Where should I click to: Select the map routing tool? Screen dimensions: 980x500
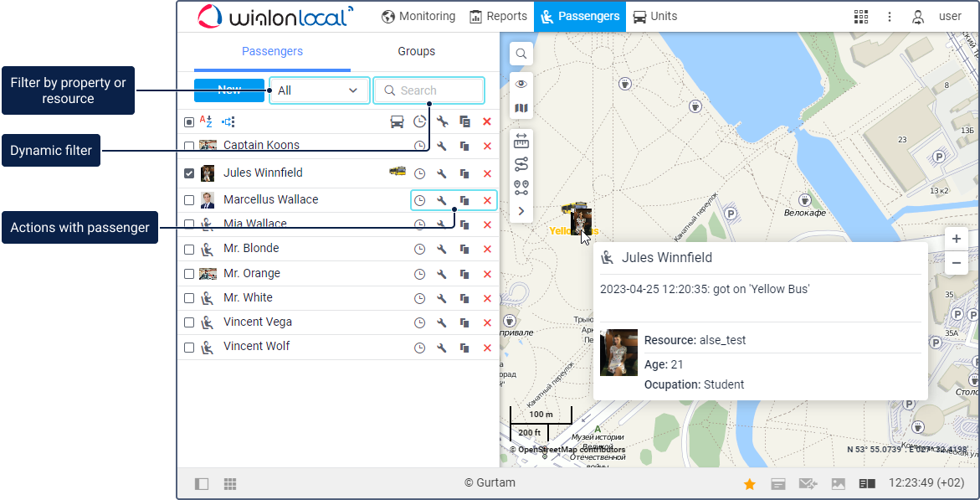click(x=521, y=164)
